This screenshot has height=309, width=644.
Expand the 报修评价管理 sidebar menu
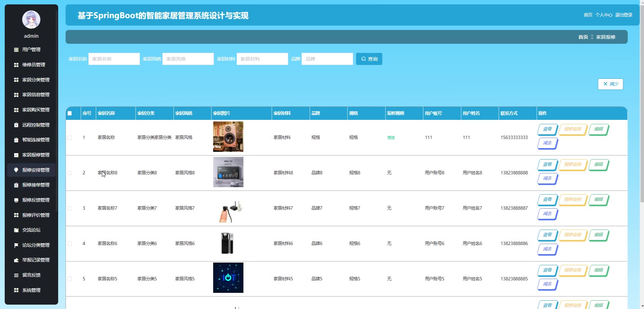[36, 215]
